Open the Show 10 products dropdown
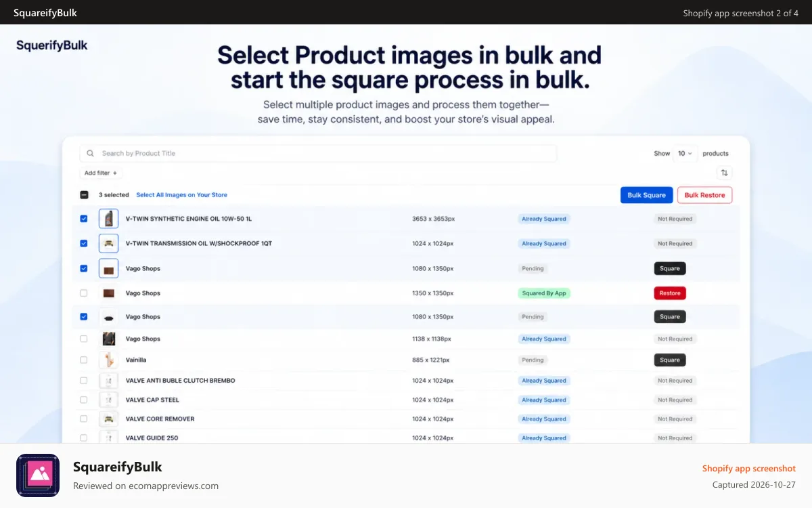Screen dimensions: 812x508 [x=685, y=154]
